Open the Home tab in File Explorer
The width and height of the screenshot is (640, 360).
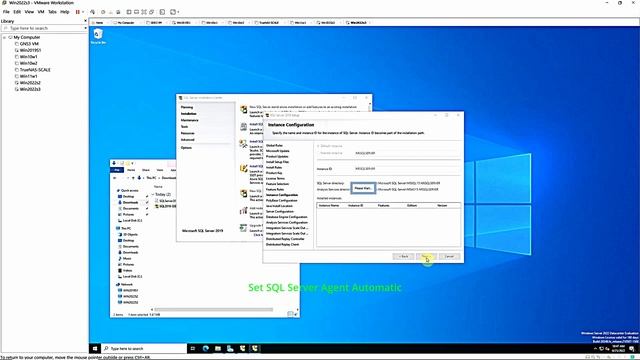click(x=131, y=170)
